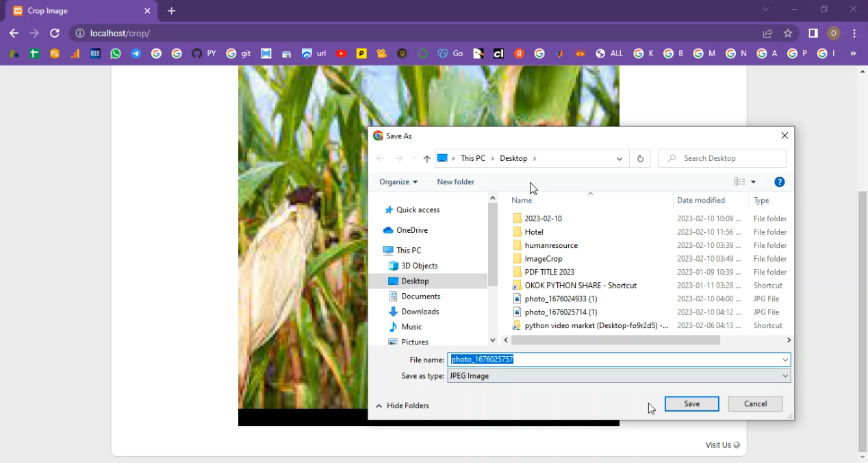Expand previous address paths dropdown
This screenshot has width=868, height=463.
pos(619,158)
